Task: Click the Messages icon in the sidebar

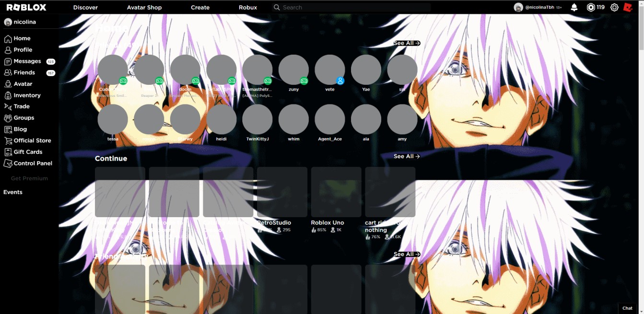Action: [8, 61]
